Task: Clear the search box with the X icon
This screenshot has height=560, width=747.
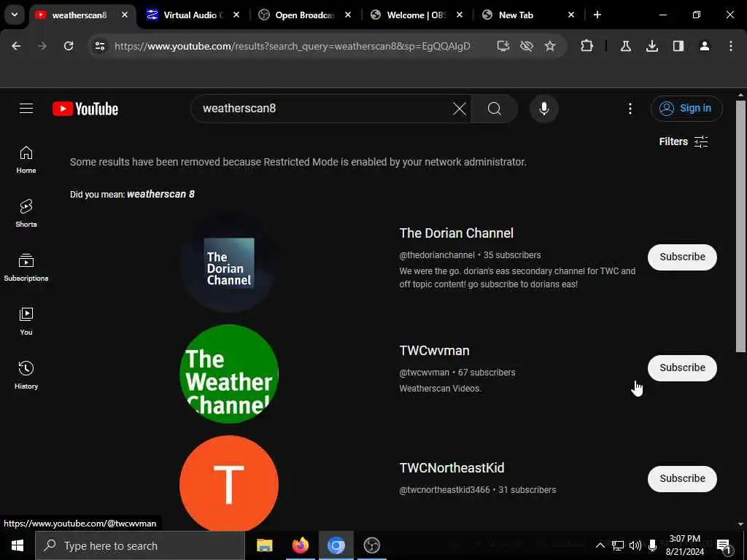Action: (x=460, y=109)
